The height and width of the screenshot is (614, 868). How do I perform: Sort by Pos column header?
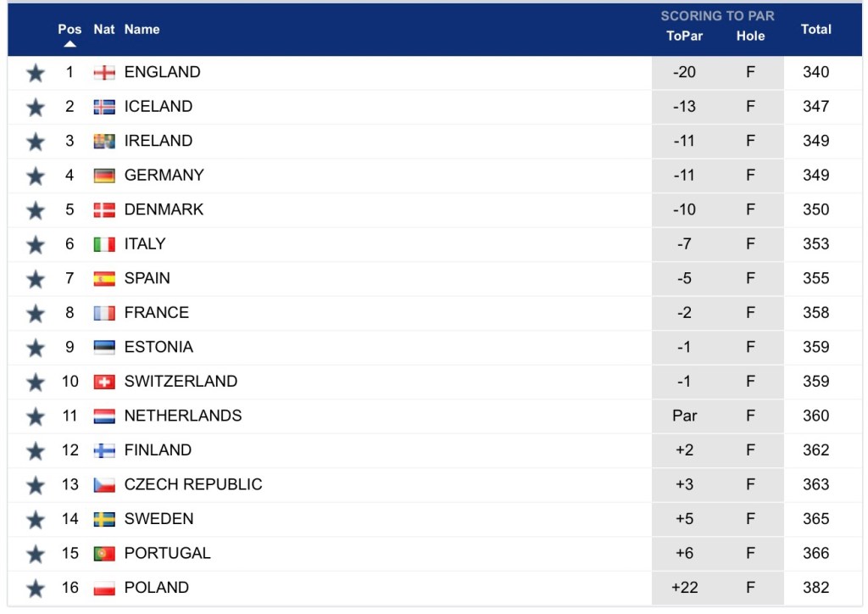(x=70, y=29)
